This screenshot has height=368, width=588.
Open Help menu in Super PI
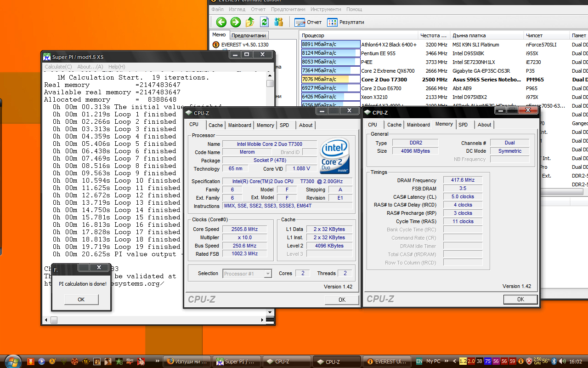coord(117,67)
